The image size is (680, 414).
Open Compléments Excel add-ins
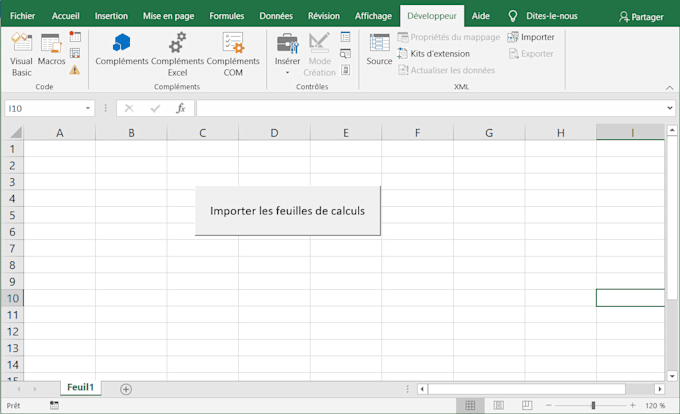177,55
